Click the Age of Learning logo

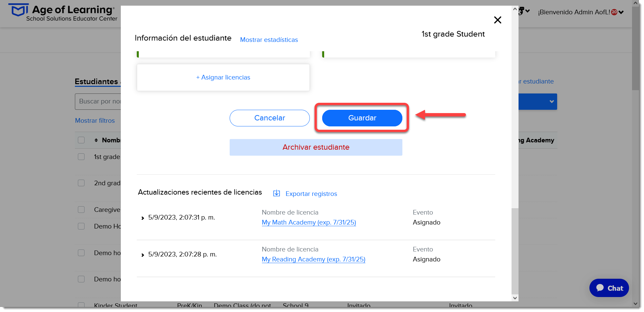63,13
